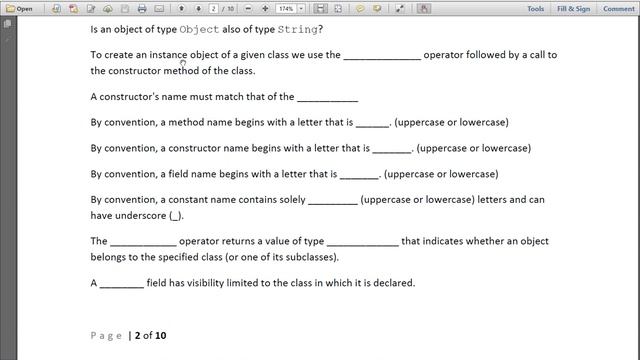The width and height of the screenshot is (640, 360).
Task: Switch to read mode expand icon
Action: (400, 9)
